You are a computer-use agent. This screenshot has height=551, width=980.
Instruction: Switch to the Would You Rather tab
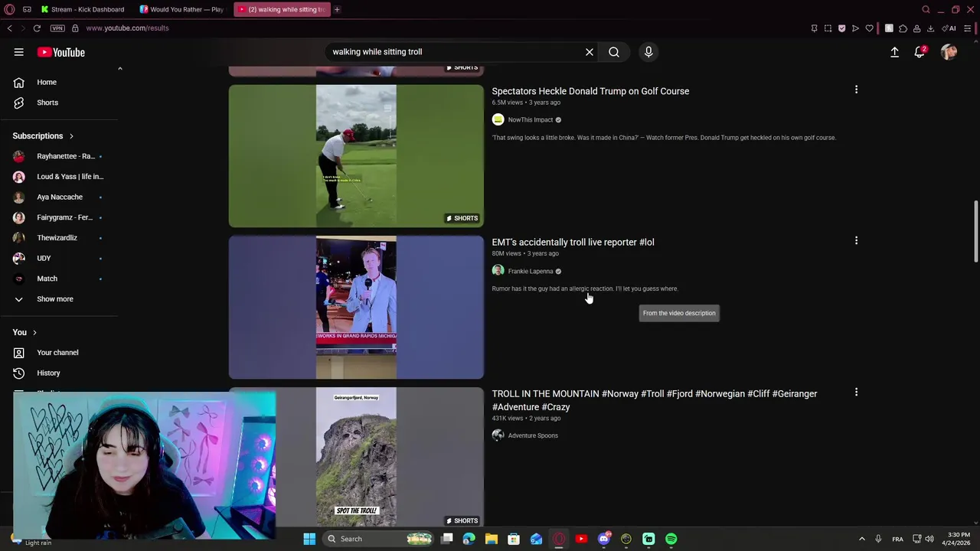(181, 9)
